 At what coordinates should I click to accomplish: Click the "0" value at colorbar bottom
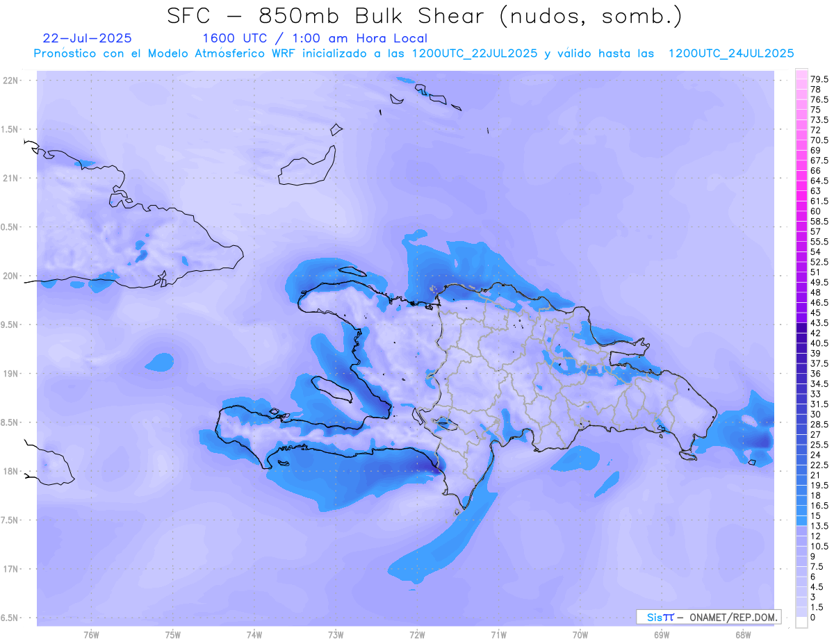click(813, 617)
